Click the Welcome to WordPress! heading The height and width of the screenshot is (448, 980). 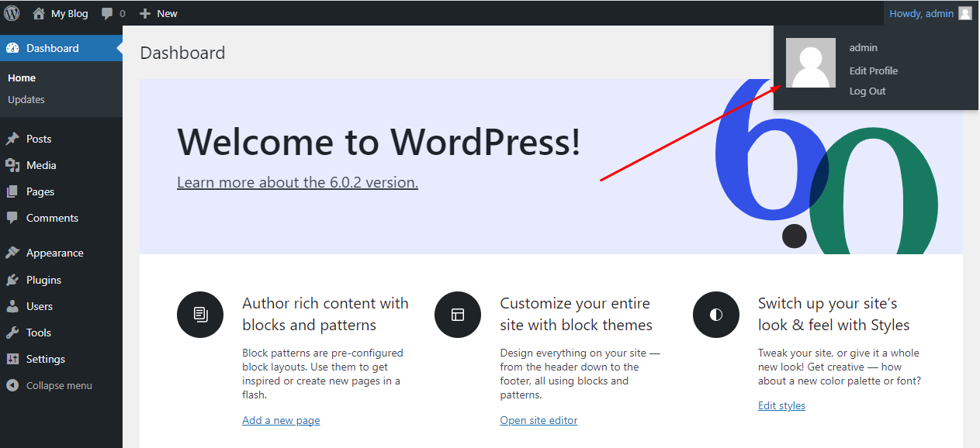pos(379,142)
